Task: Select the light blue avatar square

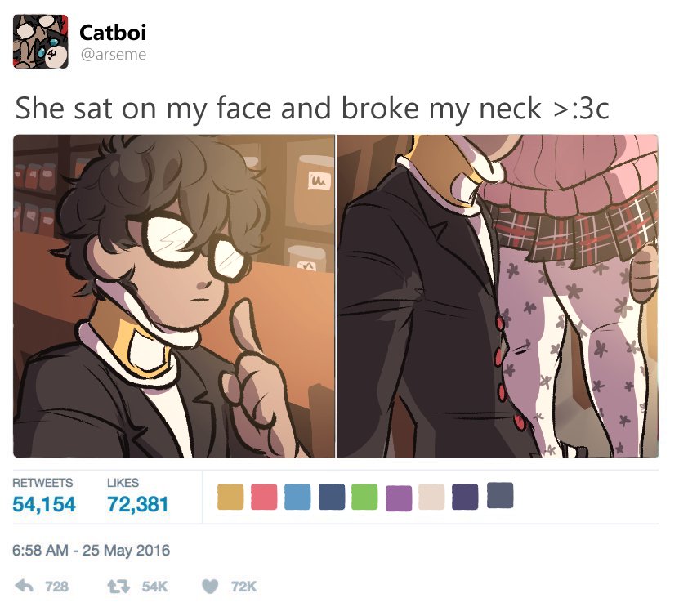Action: click(297, 497)
